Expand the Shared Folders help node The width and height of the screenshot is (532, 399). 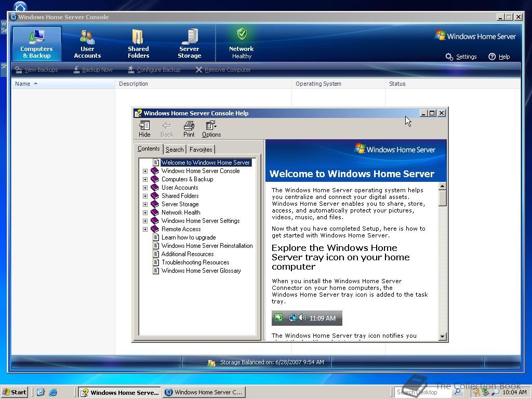(145, 196)
